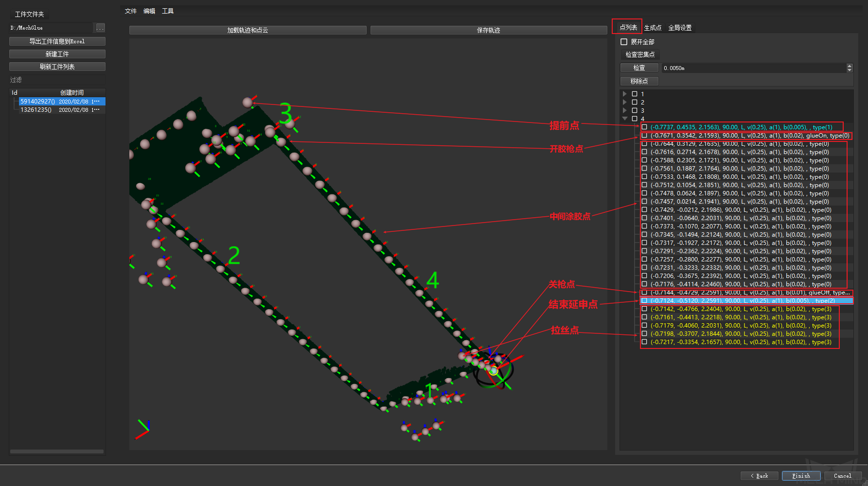Increase the check distance spinner value
This screenshot has height=486, width=868.
850,66
